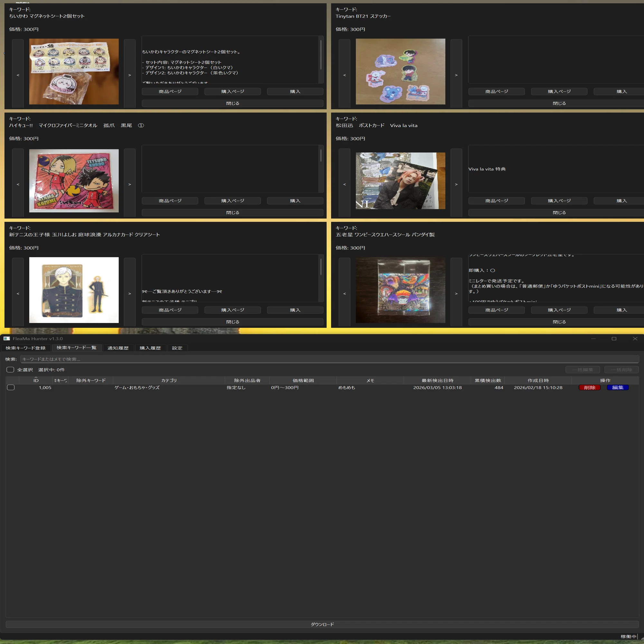Open 購入ページ for 五老星 ワンピースウエハースシール
This screenshot has height=644, width=644.
559,310
